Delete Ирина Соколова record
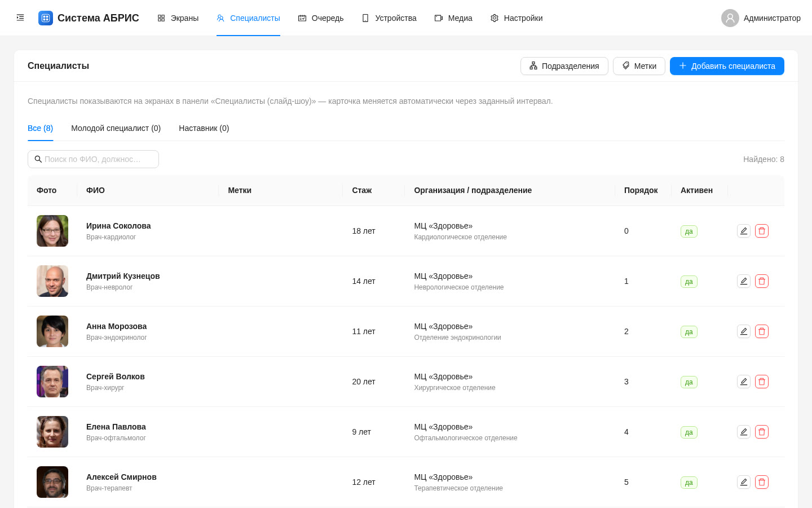This screenshot has height=508, width=812. coord(762,231)
